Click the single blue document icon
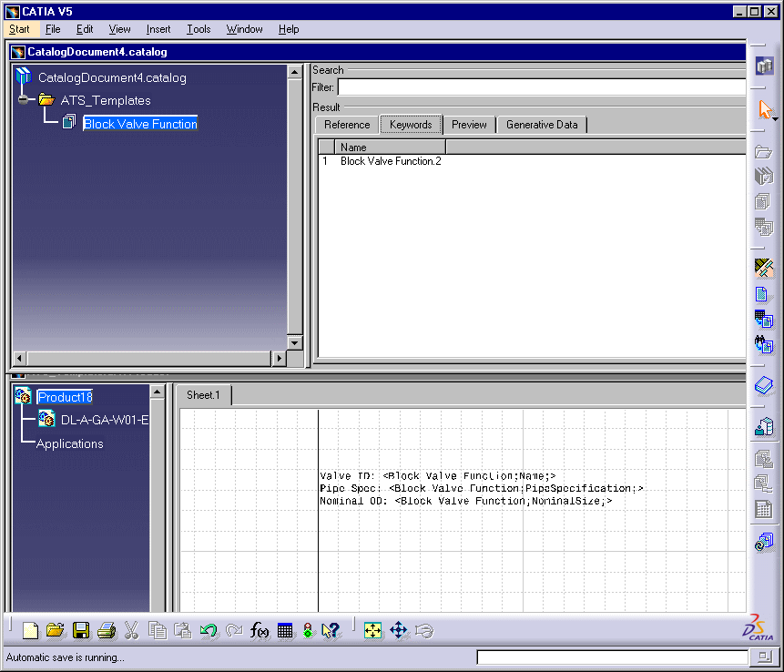The image size is (784, 672). point(761,294)
